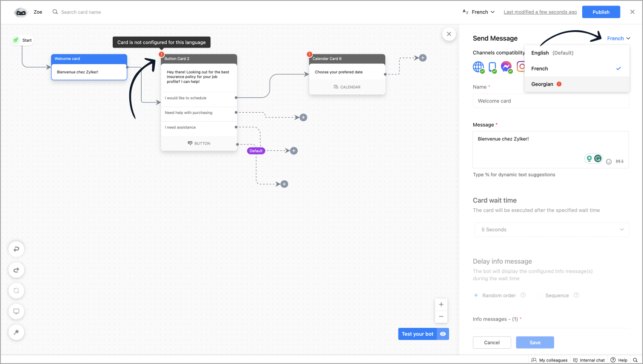Select the Random order radio button
This screenshot has height=364, width=643.
(x=476, y=295)
